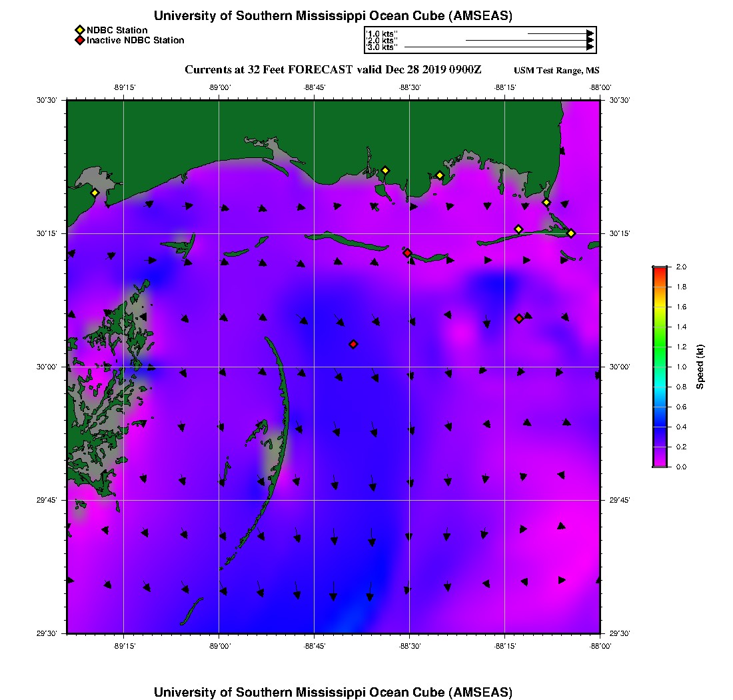
Task: Select the easternmost yellow NDBC station marker
Action: [571, 233]
